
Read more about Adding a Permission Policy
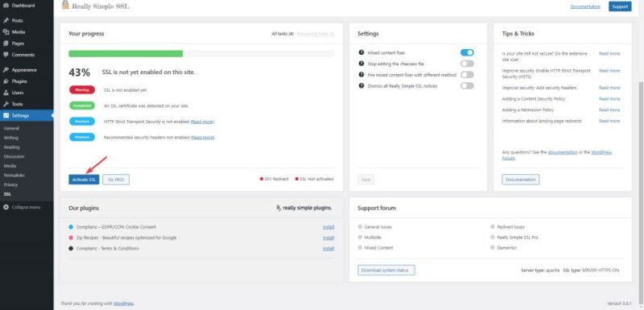609,110
